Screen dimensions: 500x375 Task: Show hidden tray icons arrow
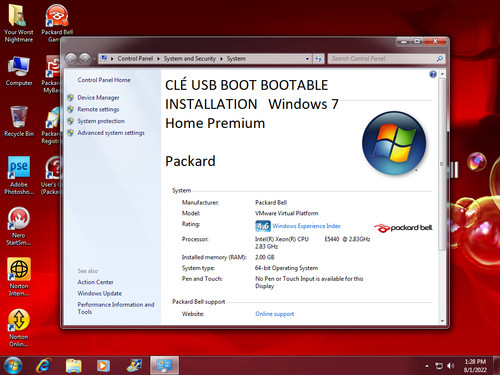[427, 366]
